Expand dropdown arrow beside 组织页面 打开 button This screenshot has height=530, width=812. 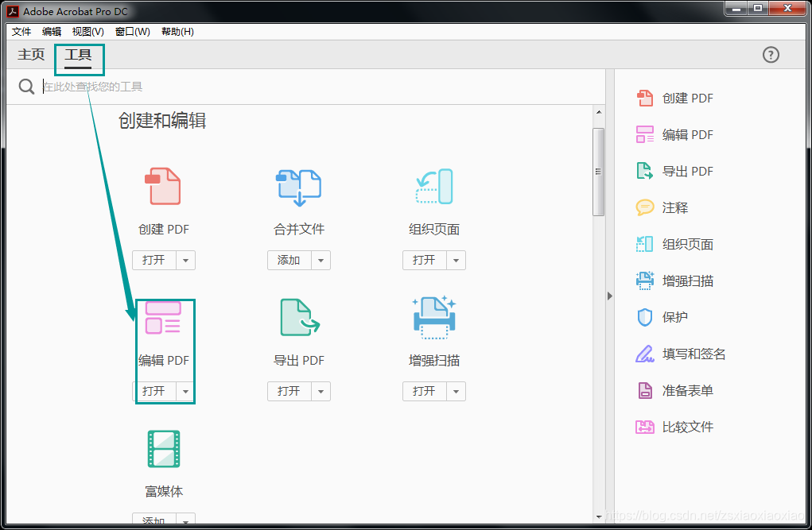457,261
